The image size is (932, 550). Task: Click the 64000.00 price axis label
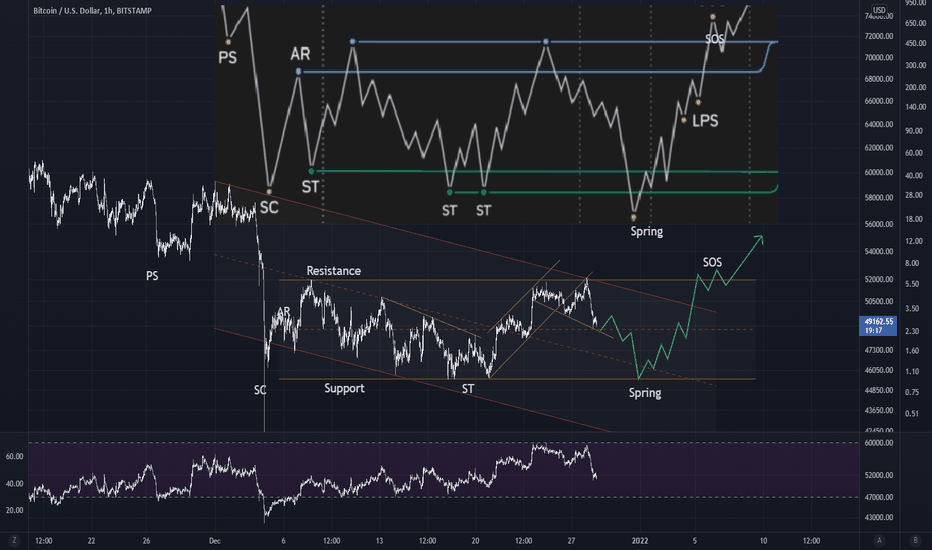879,125
